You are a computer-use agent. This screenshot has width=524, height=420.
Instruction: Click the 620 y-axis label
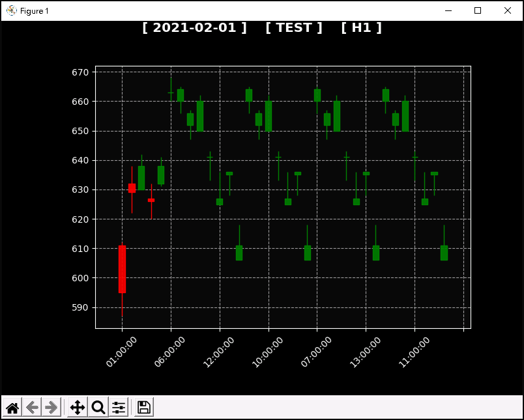tap(80, 219)
